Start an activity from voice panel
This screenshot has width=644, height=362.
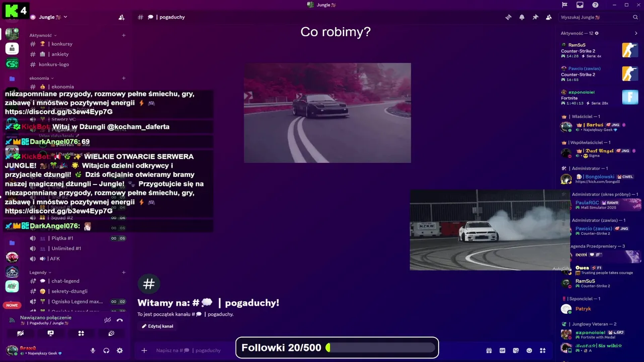81,333
